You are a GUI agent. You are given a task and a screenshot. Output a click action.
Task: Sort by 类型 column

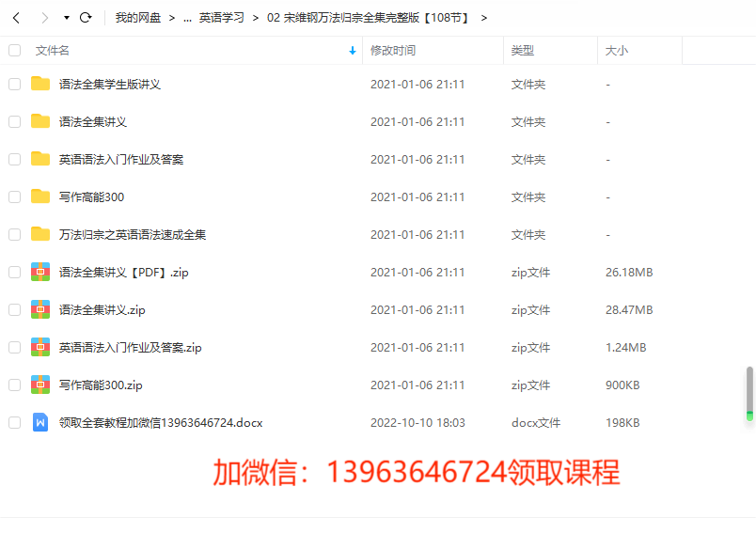523,51
